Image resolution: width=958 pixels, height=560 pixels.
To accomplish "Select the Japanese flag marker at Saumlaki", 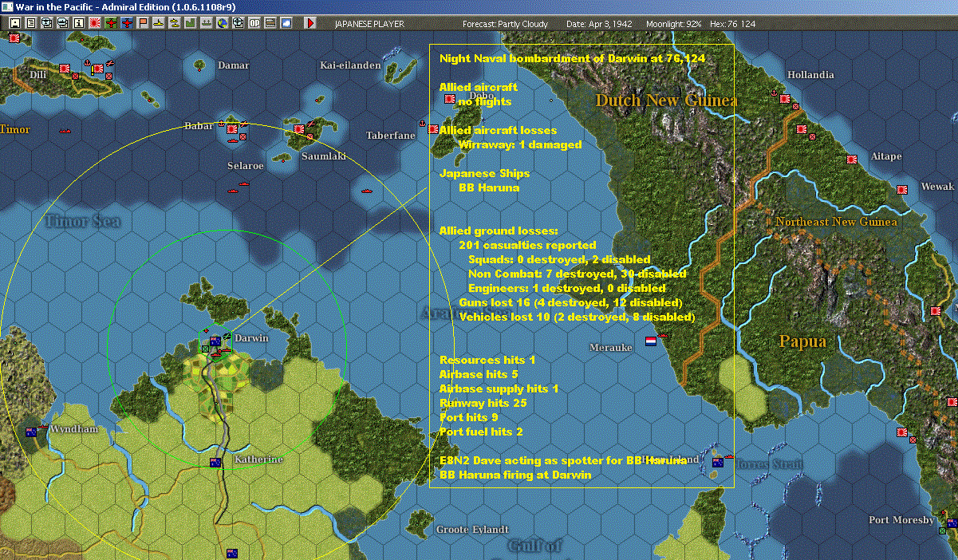I will click(x=299, y=128).
